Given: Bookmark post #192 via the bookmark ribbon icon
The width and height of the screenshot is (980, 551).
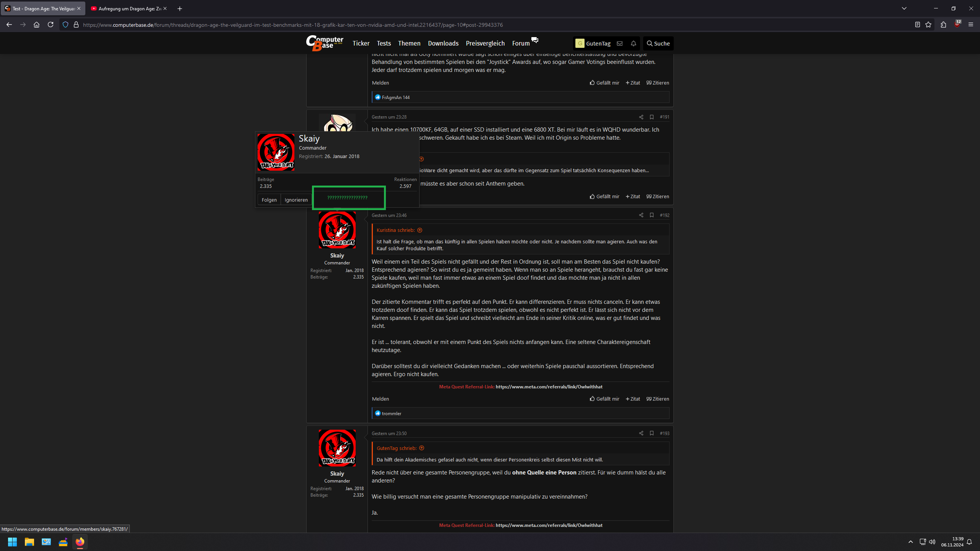Looking at the screenshot, I should [652, 215].
